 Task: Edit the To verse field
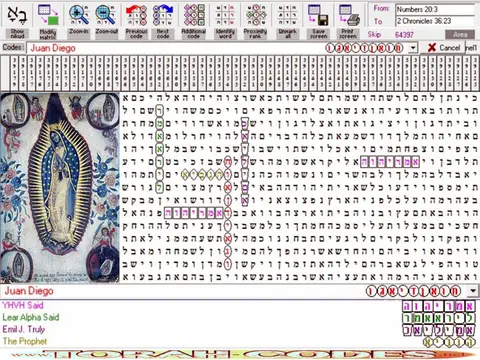tap(435, 21)
